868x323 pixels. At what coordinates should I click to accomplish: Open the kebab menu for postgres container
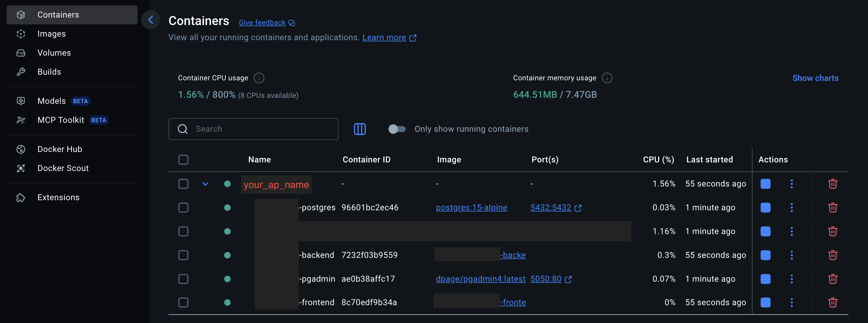(x=791, y=208)
